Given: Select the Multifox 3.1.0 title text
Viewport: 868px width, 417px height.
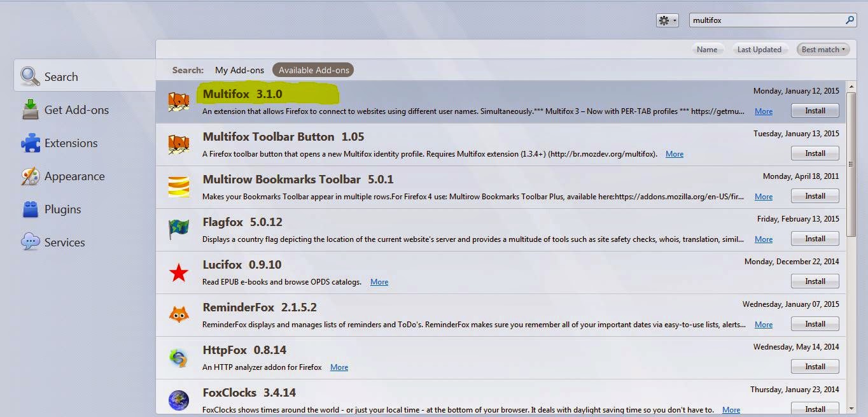Looking at the screenshot, I should [x=242, y=94].
